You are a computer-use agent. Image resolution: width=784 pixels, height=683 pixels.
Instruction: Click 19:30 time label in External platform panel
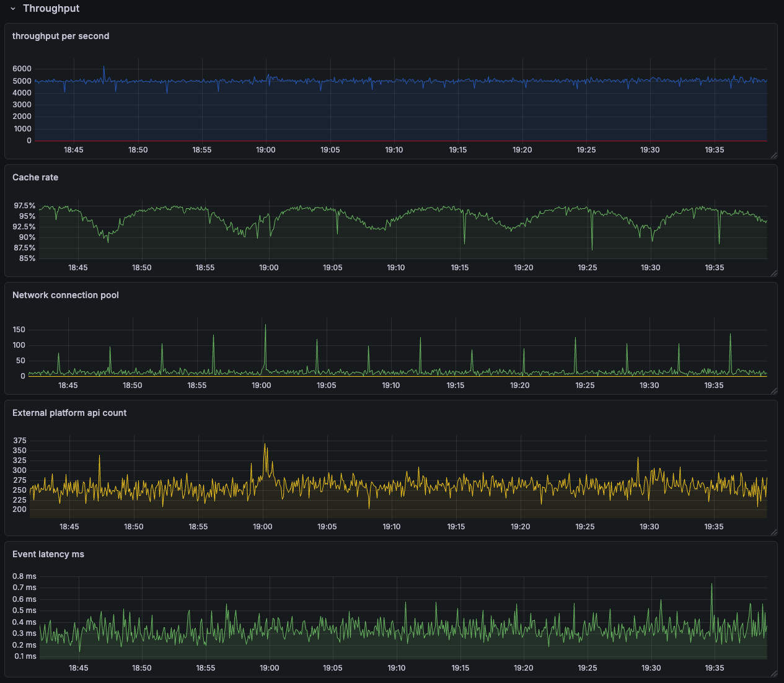[x=650, y=527]
